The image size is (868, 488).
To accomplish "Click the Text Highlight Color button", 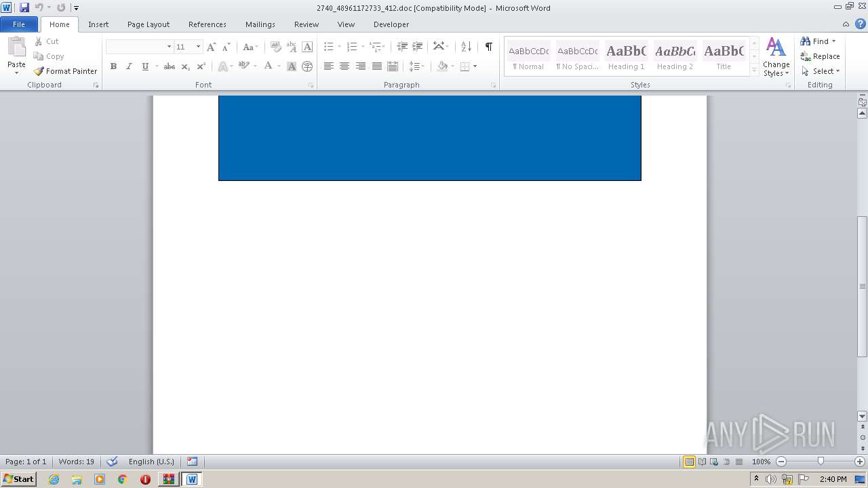I will [x=244, y=66].
